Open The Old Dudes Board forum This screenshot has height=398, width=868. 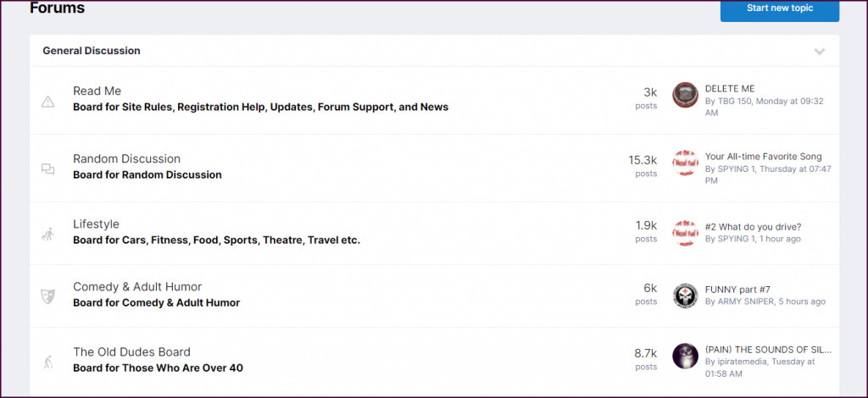coord(131,352)
